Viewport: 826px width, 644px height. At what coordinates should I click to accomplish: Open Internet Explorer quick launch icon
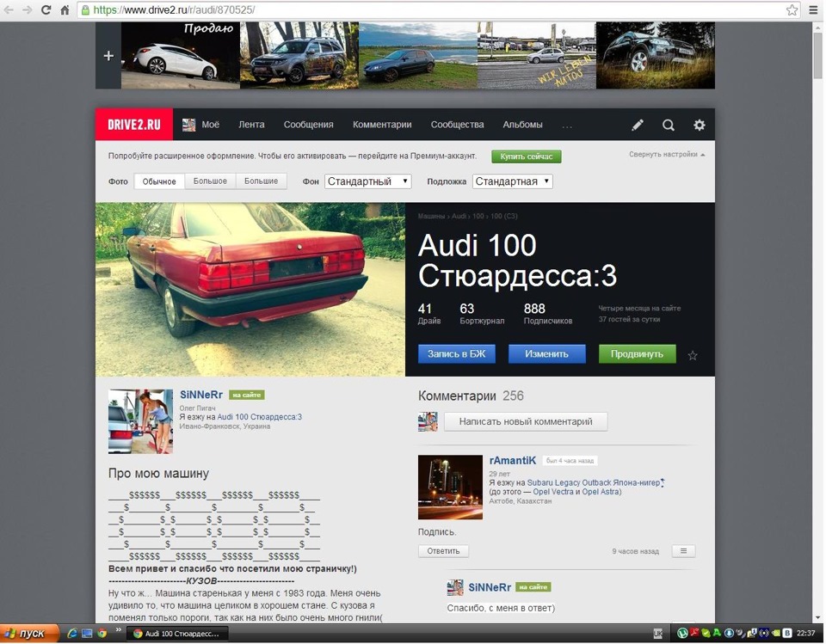[72, 634]
